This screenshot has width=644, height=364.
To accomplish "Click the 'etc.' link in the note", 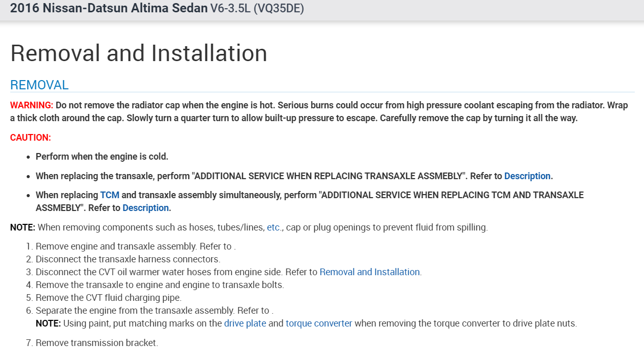I will tap(274, 227).
